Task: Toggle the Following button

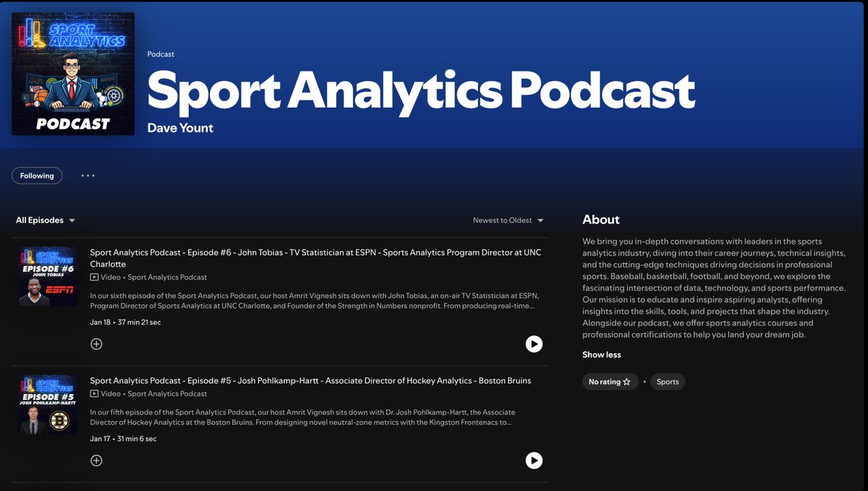Action: click(37, 176)
